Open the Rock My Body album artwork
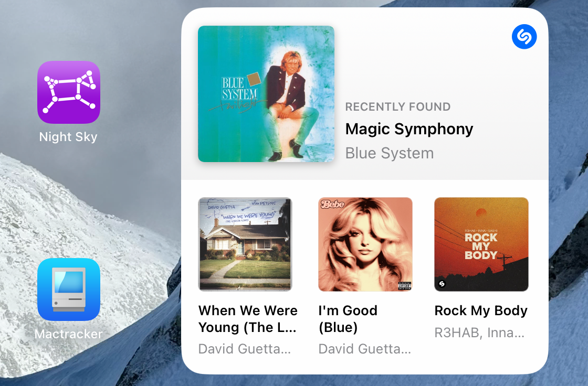The image size is (588, 386). tap(481, 244)
